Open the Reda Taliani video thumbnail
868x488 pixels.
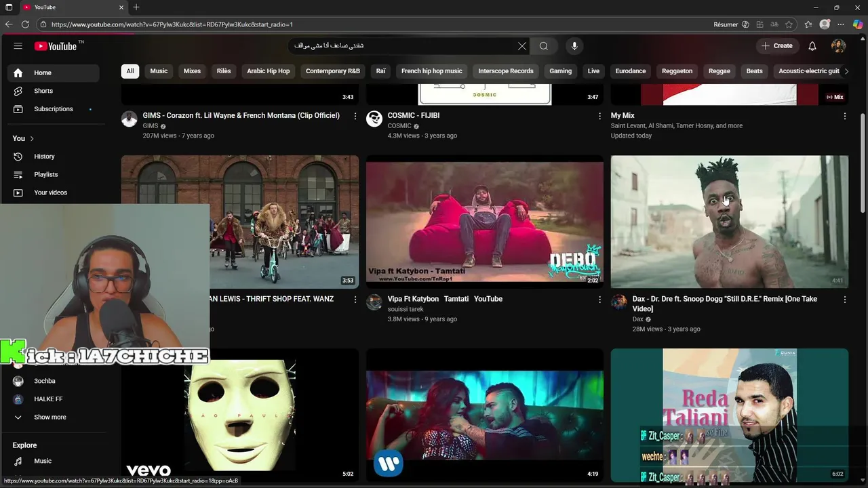729,415
